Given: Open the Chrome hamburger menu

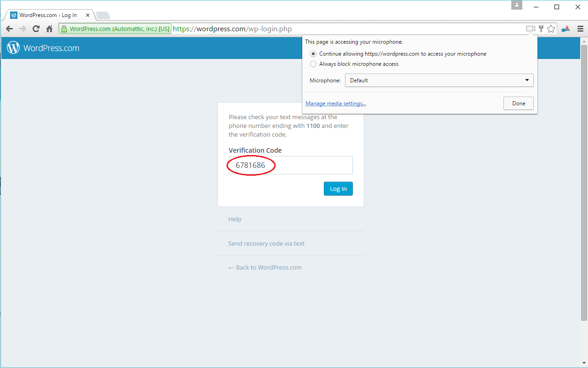Looking at the screenshot, I should (x=580, y=29).
